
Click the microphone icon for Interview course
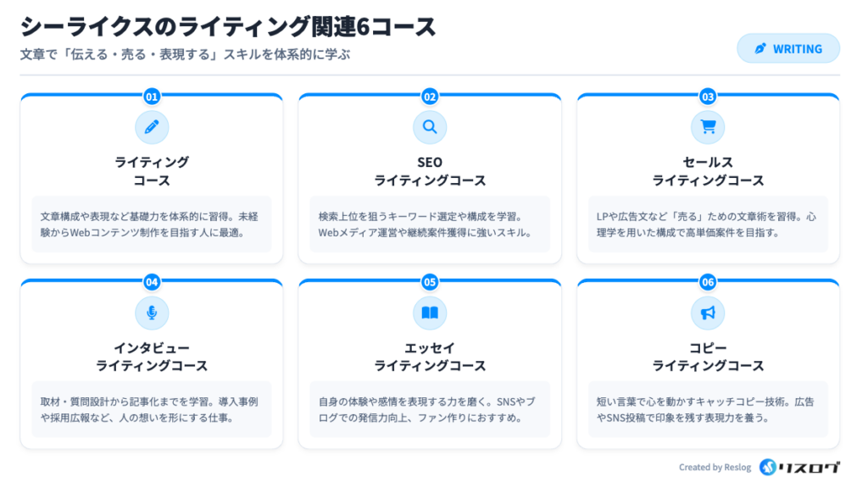pyautogui.click(x=152, y=313)
